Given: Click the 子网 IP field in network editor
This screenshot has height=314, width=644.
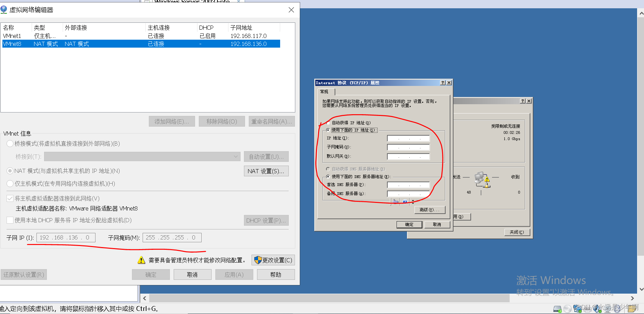Looking at the screenshot, I should click(66, 238).
